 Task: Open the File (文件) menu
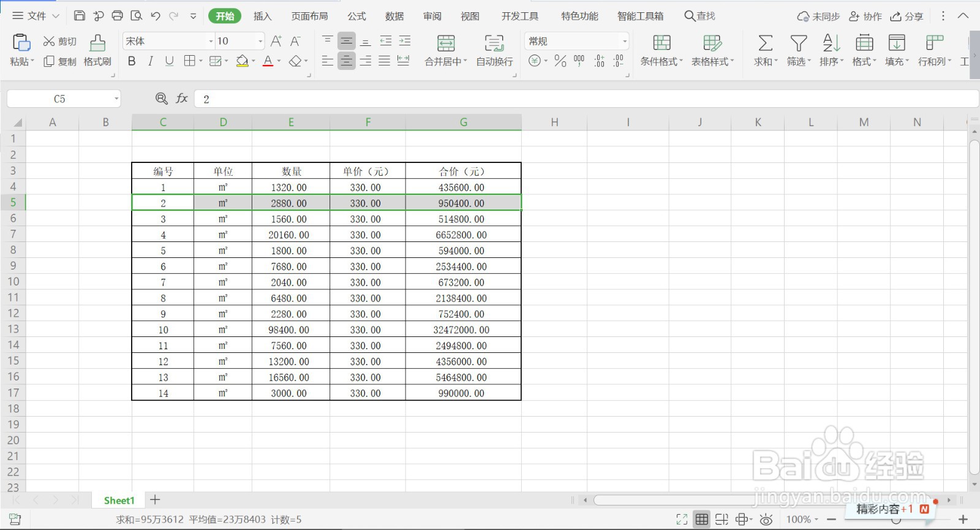point(36,16)
